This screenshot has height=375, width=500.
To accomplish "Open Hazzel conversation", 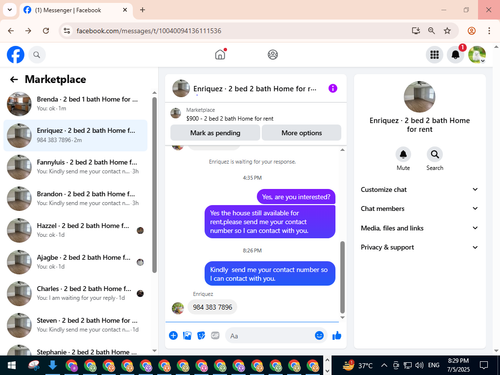I will pyautogui.click(x=75, y=230).
